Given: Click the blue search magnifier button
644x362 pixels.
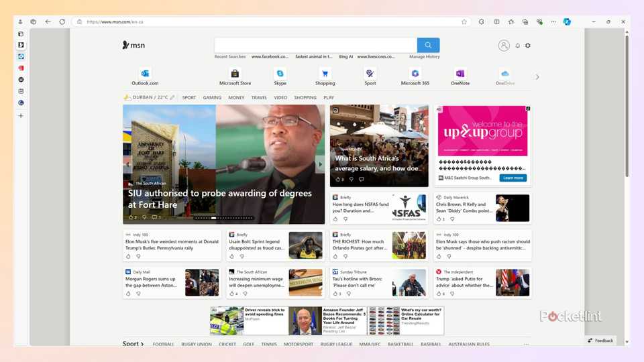Looking at the screenshot, I should (x=428, y=45).
